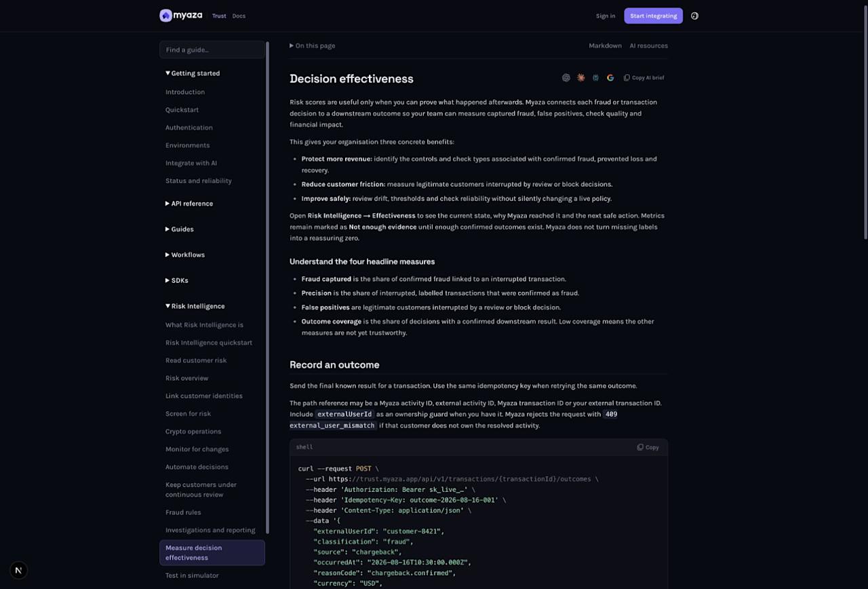The image size is (868, 589).
Task: Open Link customer identities page
Action: click(x=204, y=396)
